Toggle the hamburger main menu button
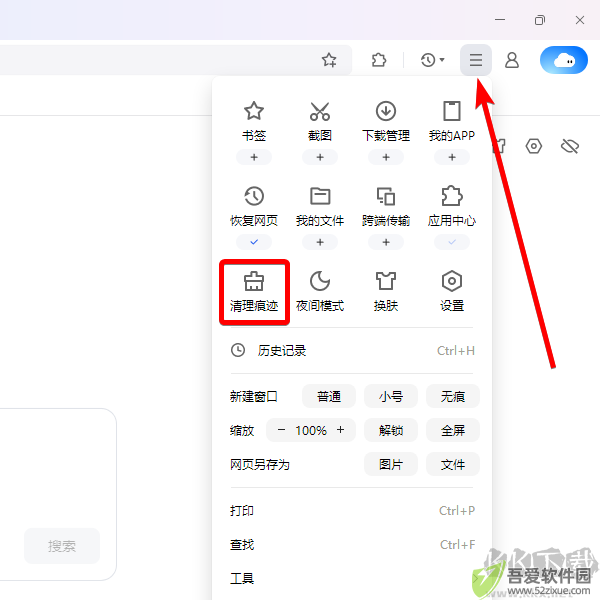Viewport: 600px width, 600px height. click(476, 60)
